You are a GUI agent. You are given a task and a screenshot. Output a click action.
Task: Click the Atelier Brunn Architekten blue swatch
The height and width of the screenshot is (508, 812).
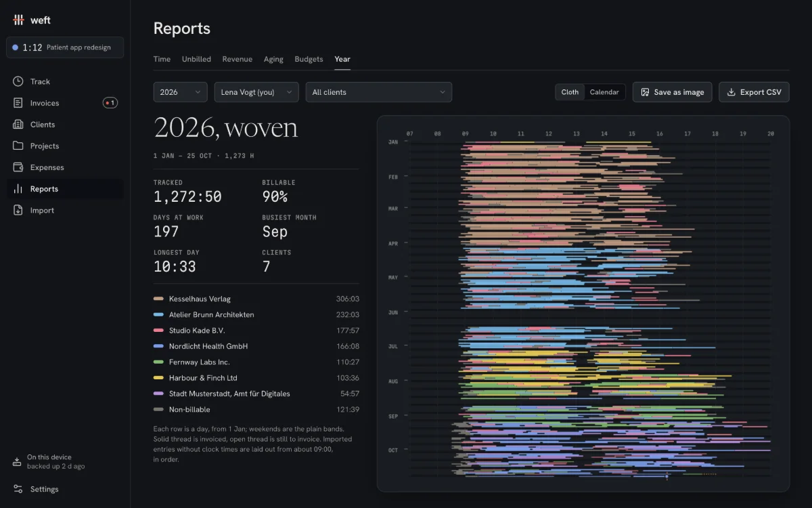point(158,314)
